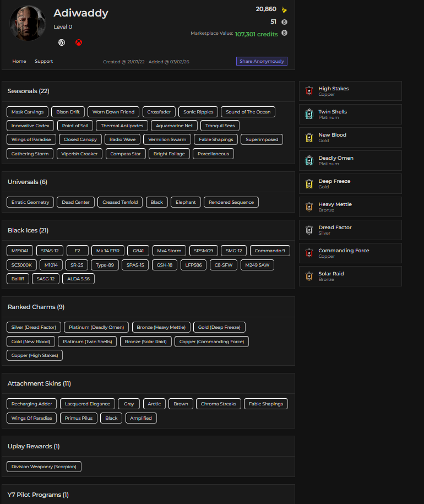Click the Ubisoft Connect platform icon
Image resolution: width=424 pixels, height=504 pixels.
click(62, 42)
